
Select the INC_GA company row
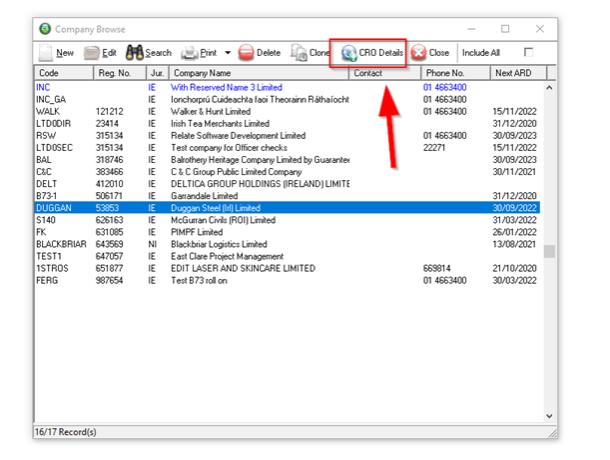point(287,99)
